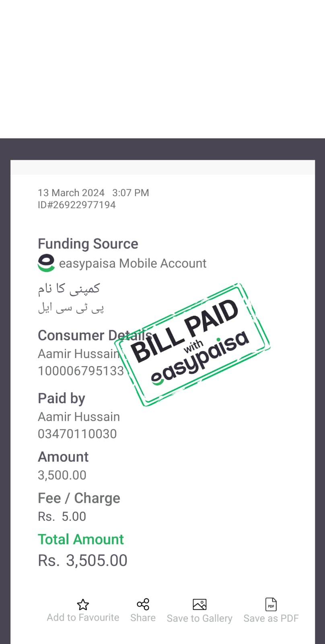Select consumer number 100006795133
325x644 pixels.
[x=80, y=371]
